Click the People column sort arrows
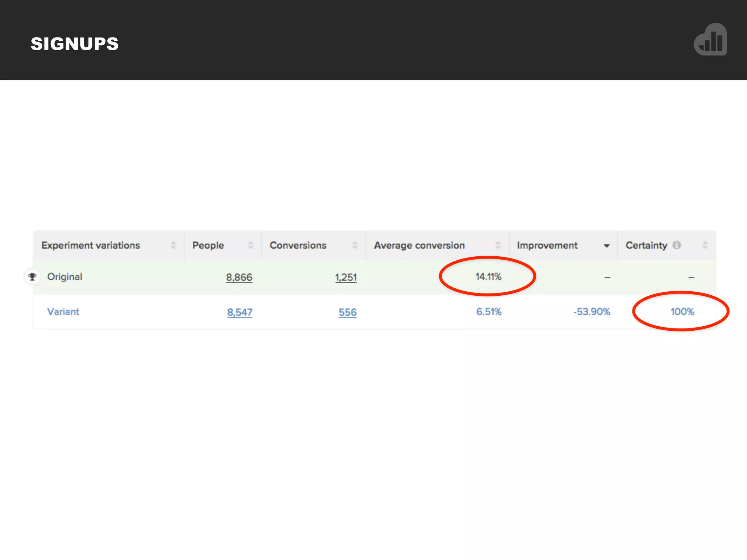The image size is (747, 560). coord(251,245)
